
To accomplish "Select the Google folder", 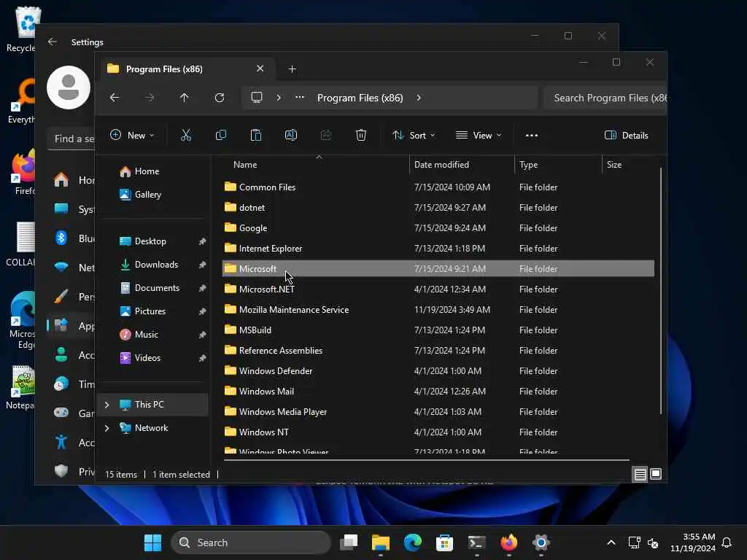I will pos(438,228).
